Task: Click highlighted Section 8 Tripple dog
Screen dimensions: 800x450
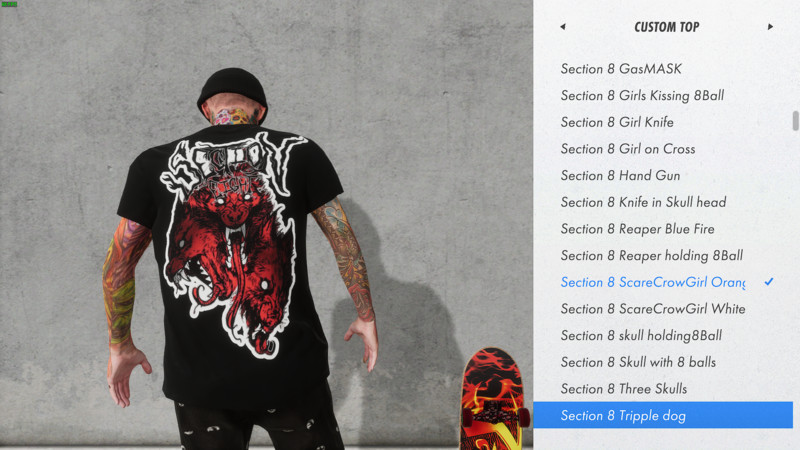Action: pos(663,415)
